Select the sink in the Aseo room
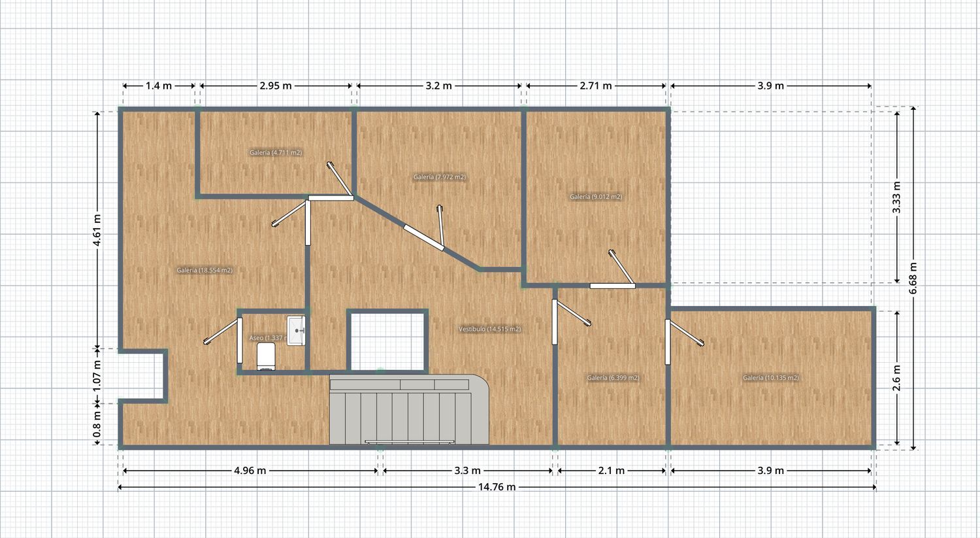Viewport: 980px width, 538px height. (x=296, y=330)
